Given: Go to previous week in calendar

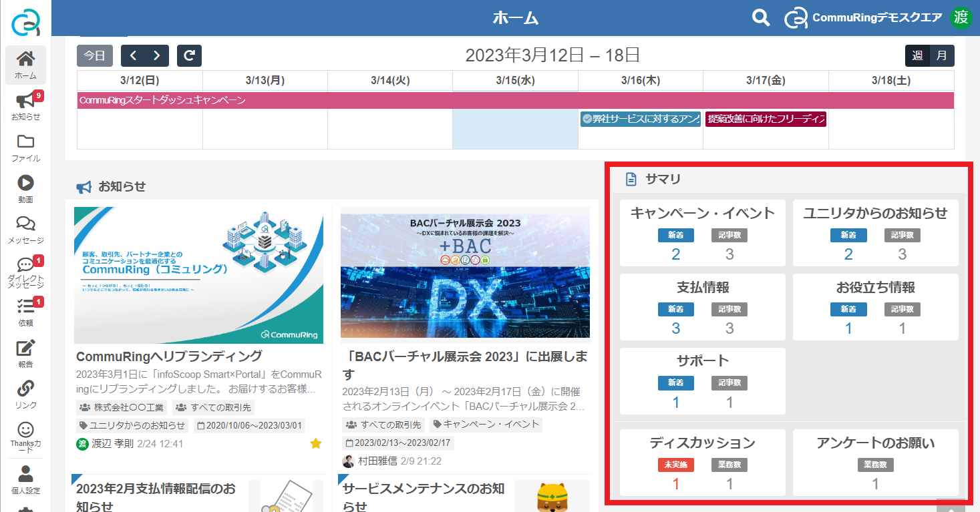Looking at the screenshot, I should point(133,55).
